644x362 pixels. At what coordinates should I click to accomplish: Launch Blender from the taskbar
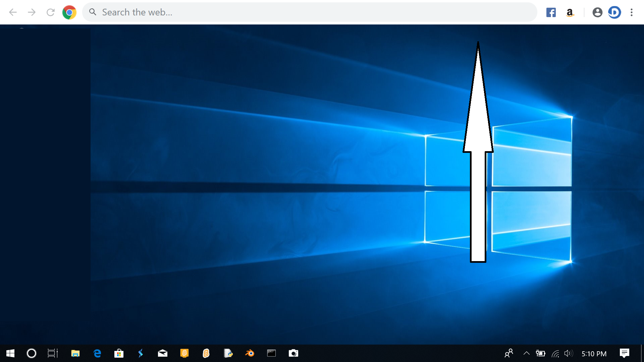(x=250, y=353)
